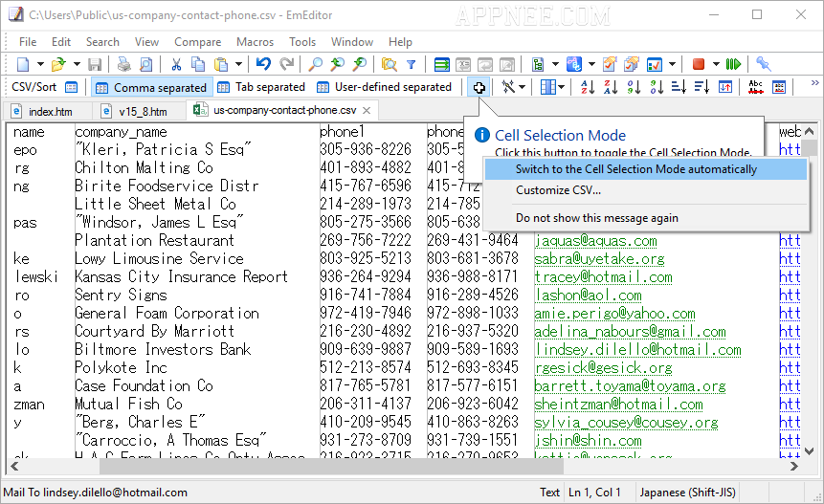Click the vertical scrollbar down arrow
The image size is (824, 504).
pyautogui.click(x=810, y=450)
